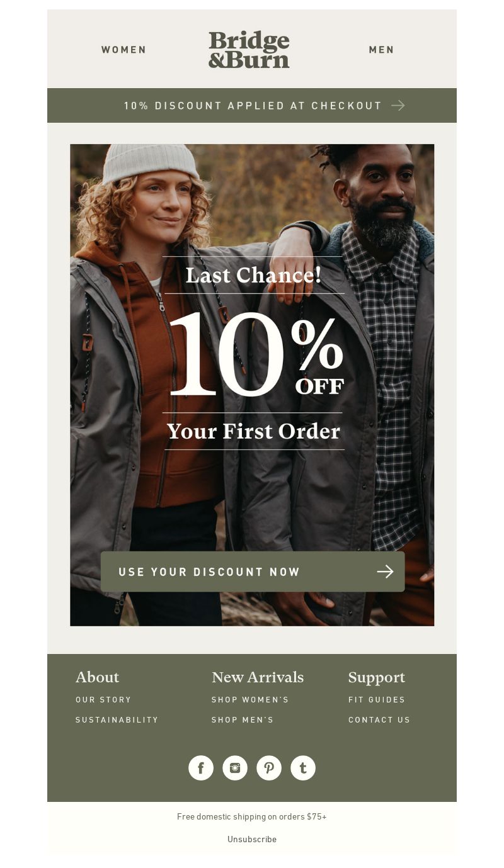The height and width of the screenshot is (868, 504).
Task: Click Use Your Discount Now button
Action: [253, 572]
